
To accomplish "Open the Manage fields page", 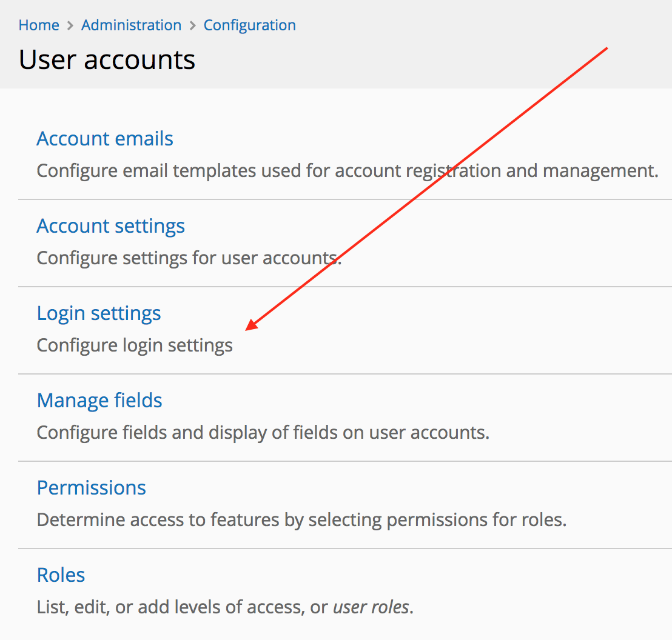I will [x=99, y=400].
